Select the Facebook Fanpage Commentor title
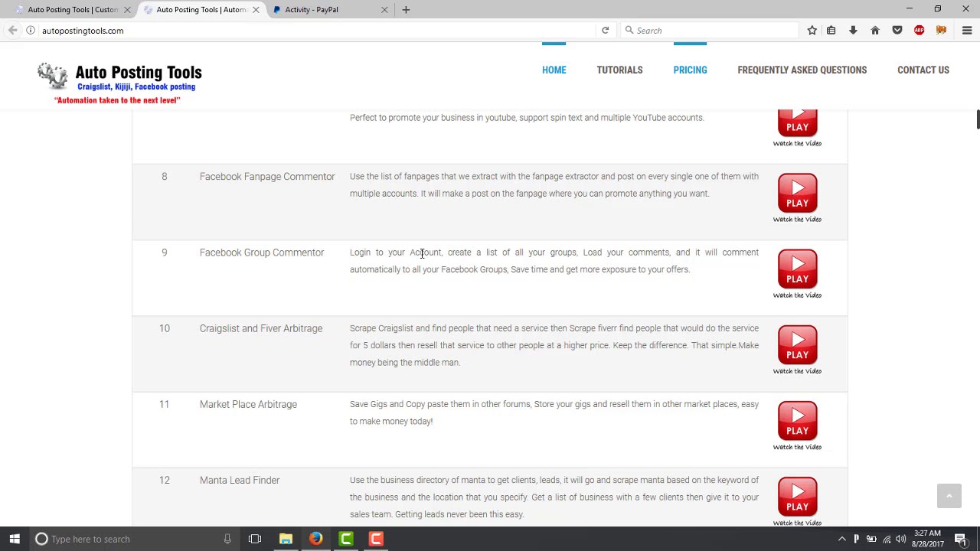 click(267, 177)
